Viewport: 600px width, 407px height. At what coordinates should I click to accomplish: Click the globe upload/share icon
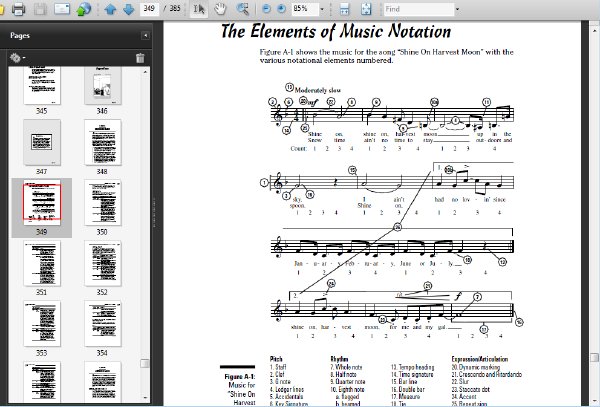click(83, 9)
